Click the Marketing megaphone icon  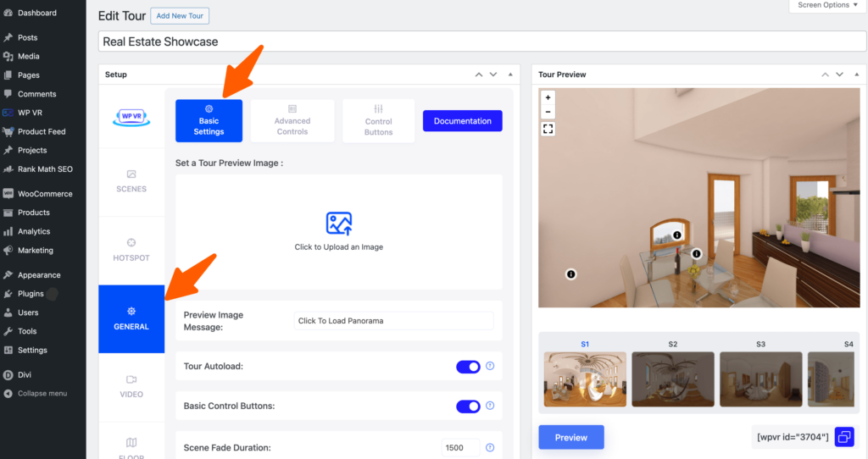8,251
